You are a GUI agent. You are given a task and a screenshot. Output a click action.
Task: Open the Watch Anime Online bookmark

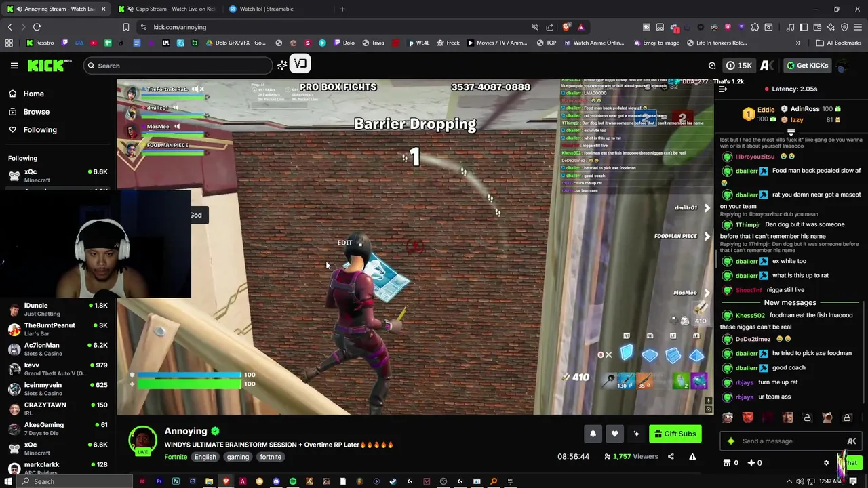pyautogui.click(x=593, y=43)
